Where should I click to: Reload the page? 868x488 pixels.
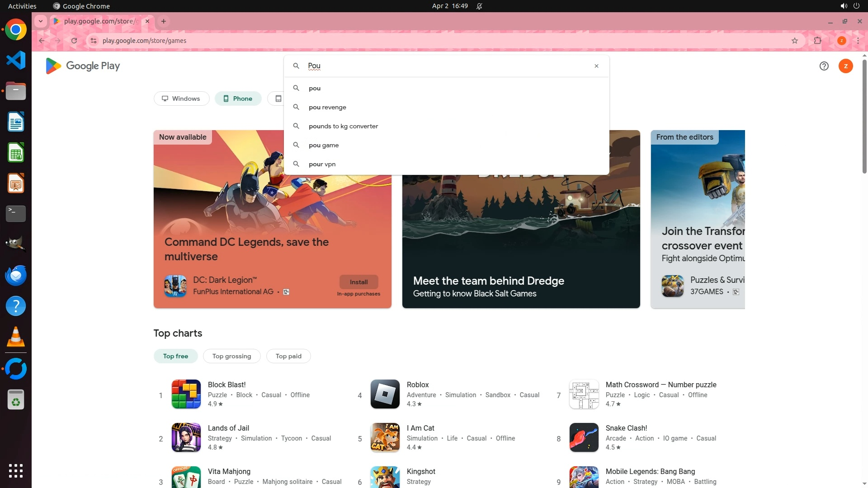pyautogui.click(x=74, y=41)
